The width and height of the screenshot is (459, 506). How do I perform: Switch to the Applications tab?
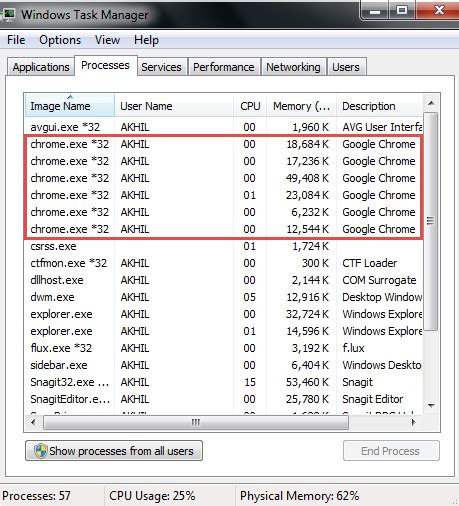coord(41,67)
